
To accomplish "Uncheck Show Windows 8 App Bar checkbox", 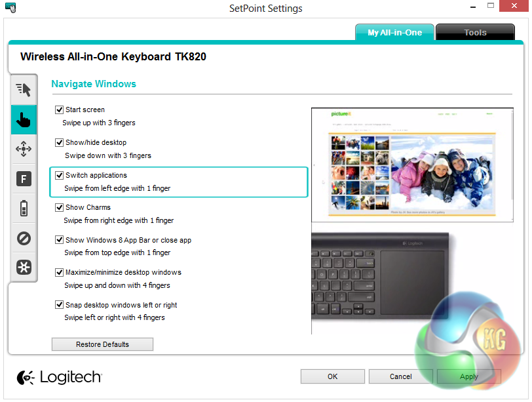I will tap(60, 240).
